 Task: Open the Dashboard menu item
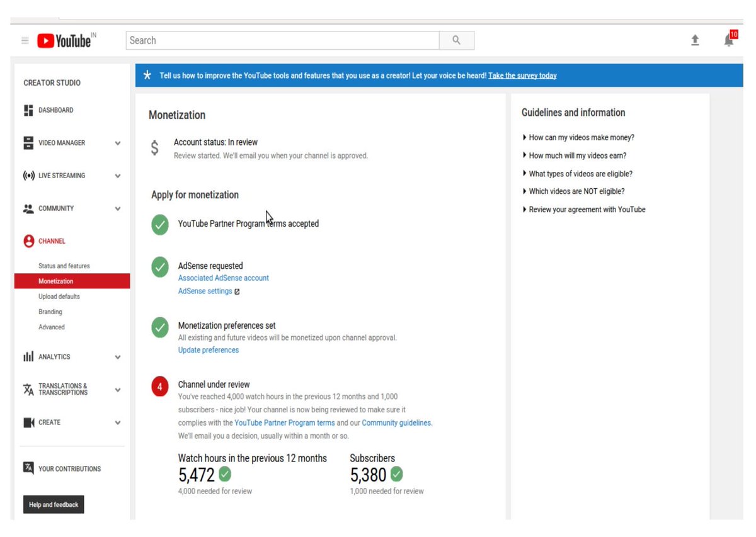pos(56,110)
